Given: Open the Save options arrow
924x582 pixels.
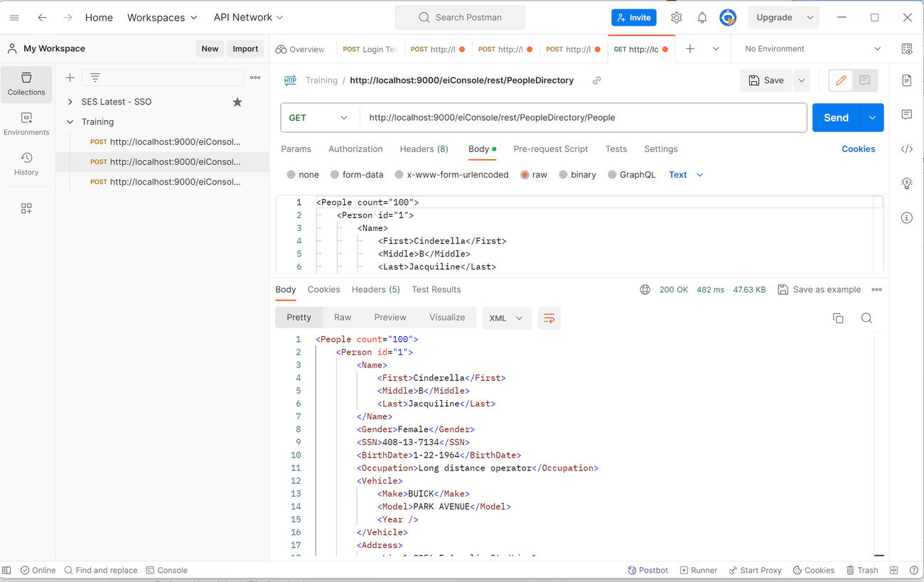Looking at the screenshot, I should pyautogui.click(x=801, y=80).
